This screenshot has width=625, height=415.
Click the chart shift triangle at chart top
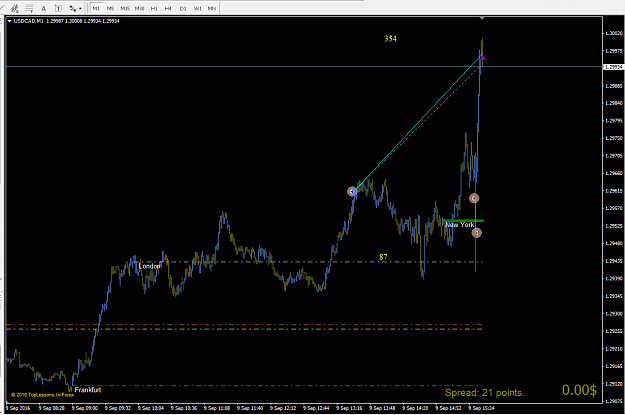coord(482,18)
